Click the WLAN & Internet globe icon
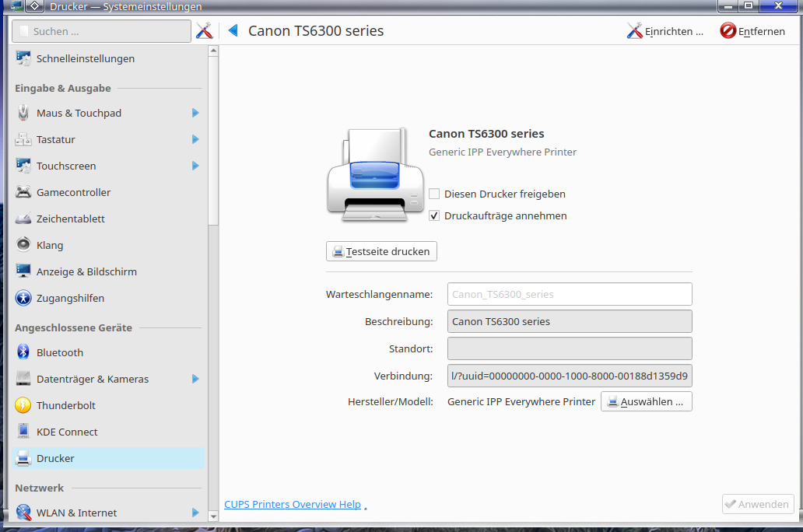803x532 pixels. click(x=23, y=512)
